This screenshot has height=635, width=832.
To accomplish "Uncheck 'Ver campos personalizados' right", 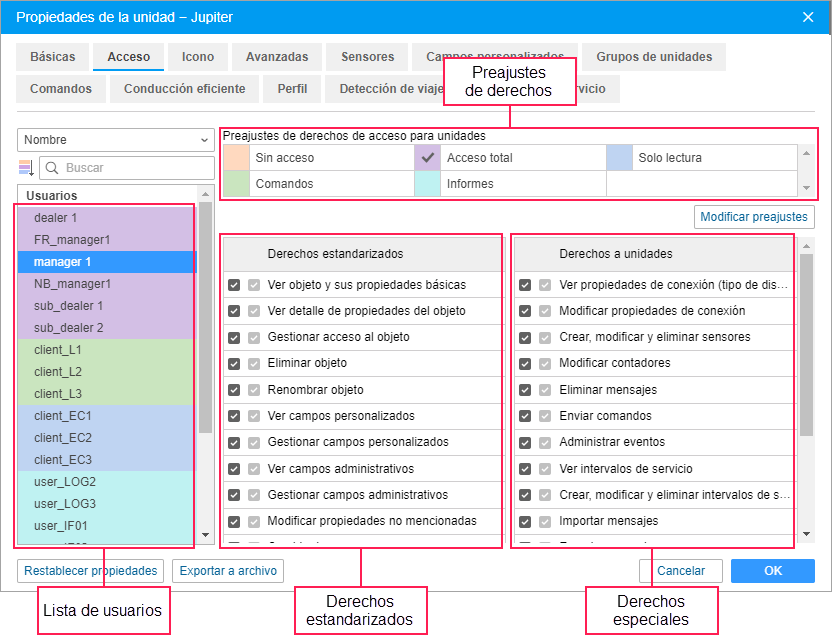I will [234, 416].
